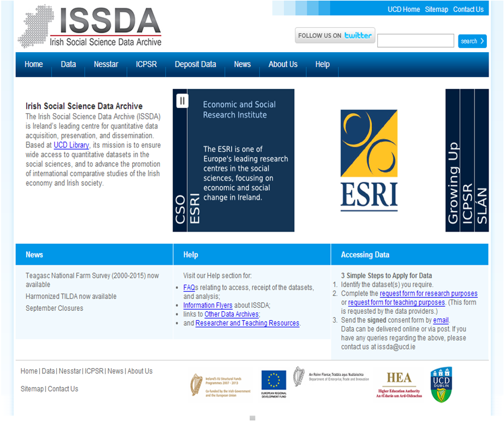The width and height of the screenshot is (504, 421).
Task: Open About Us in main navigation
Action: coord(283,65)
